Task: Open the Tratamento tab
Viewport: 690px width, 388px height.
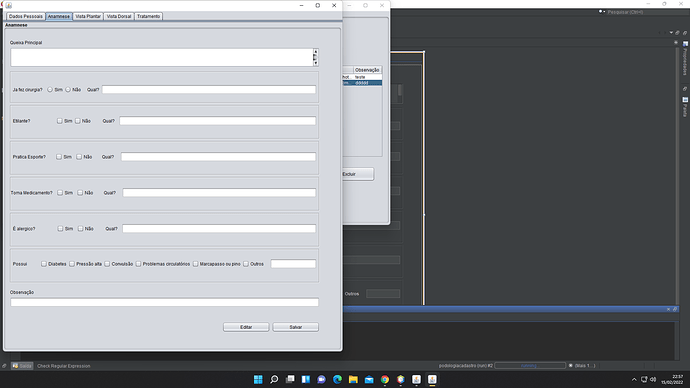Action: pyautogui.click(x=148, y=16)
